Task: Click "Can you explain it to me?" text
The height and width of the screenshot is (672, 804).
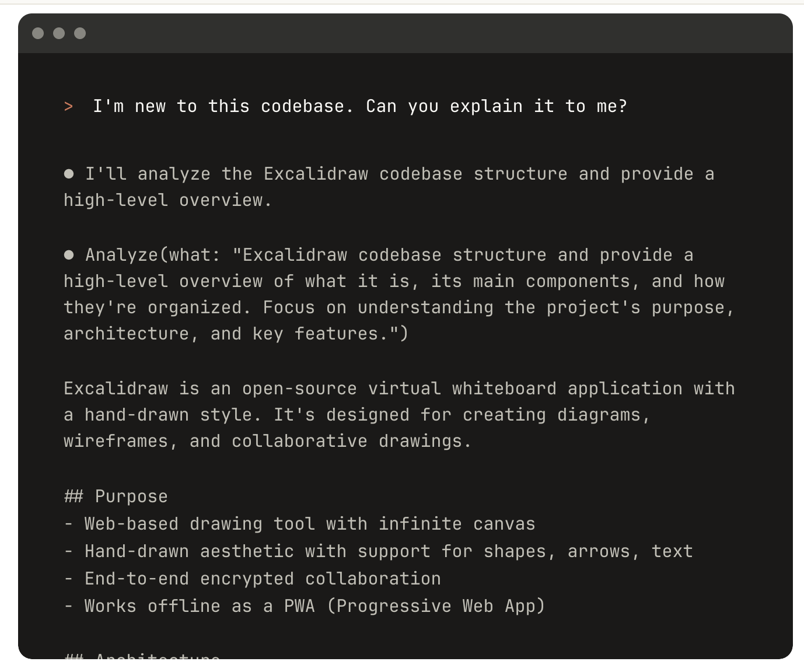Action: click(496, 106)
